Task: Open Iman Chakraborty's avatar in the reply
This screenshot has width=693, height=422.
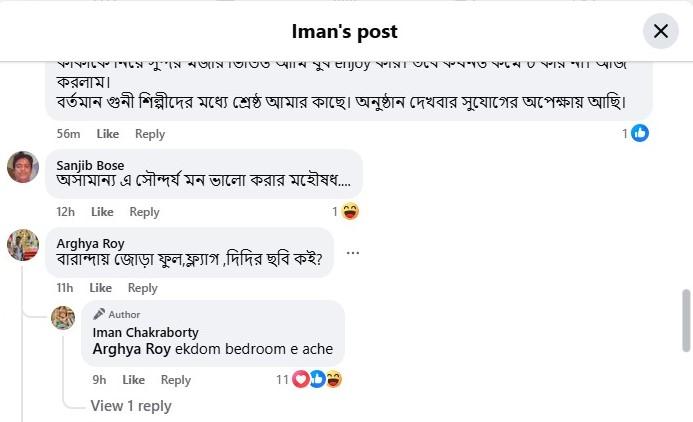Action: [x=63, y=318]
